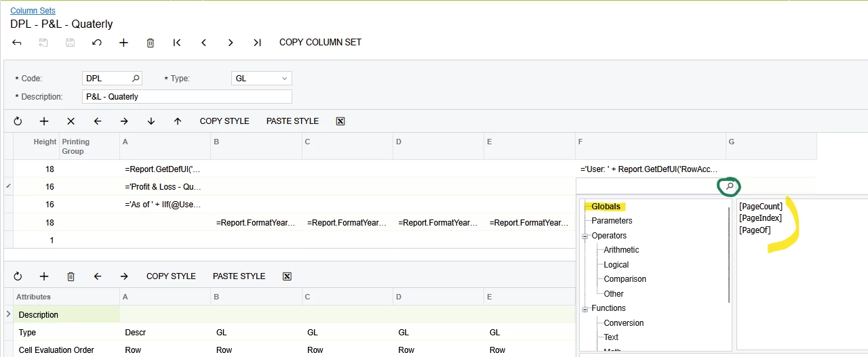Click the undo/cancel icon in main toolbar
The width and height of the screenshot is (868, 357).
point(97,43)
